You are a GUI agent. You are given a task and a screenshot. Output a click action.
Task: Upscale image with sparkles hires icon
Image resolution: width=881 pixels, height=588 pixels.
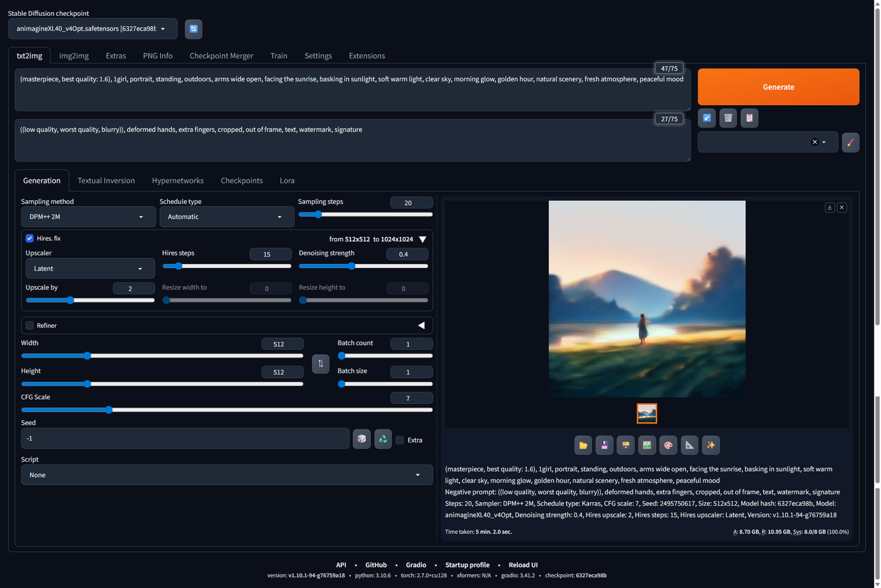[711, 445]
